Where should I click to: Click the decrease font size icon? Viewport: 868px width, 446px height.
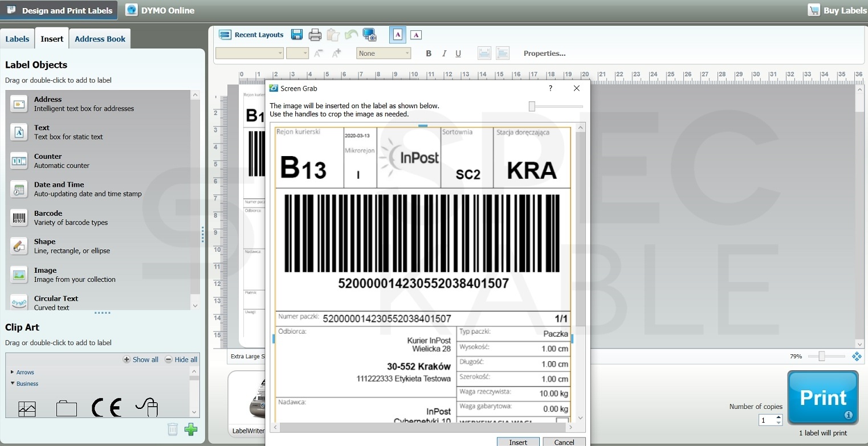[x=319, y=54]
